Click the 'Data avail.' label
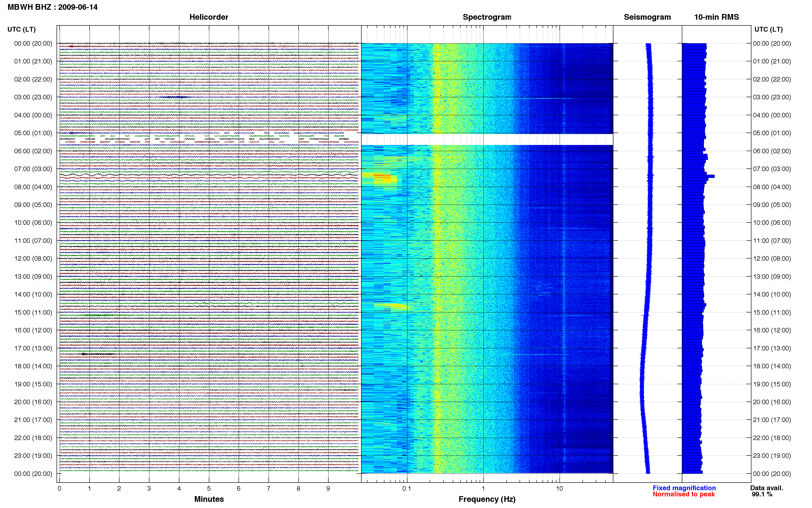Screen dimensions: 812x508 pyautogui.click(x=767, y=488)
